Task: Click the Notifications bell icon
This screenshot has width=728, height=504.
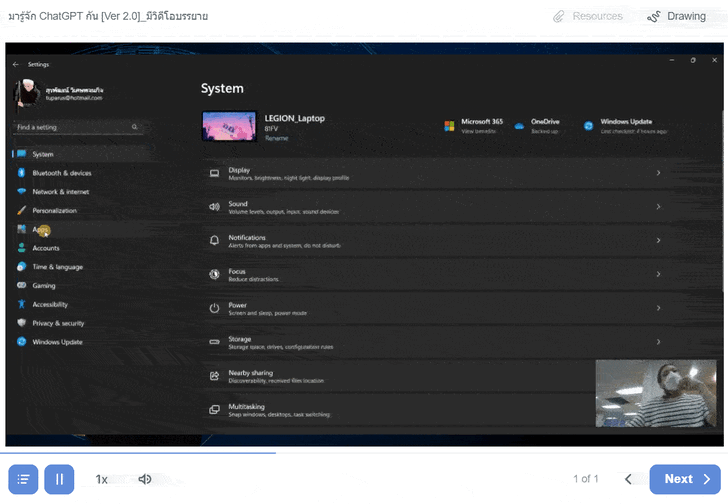Action: [214, 240]
